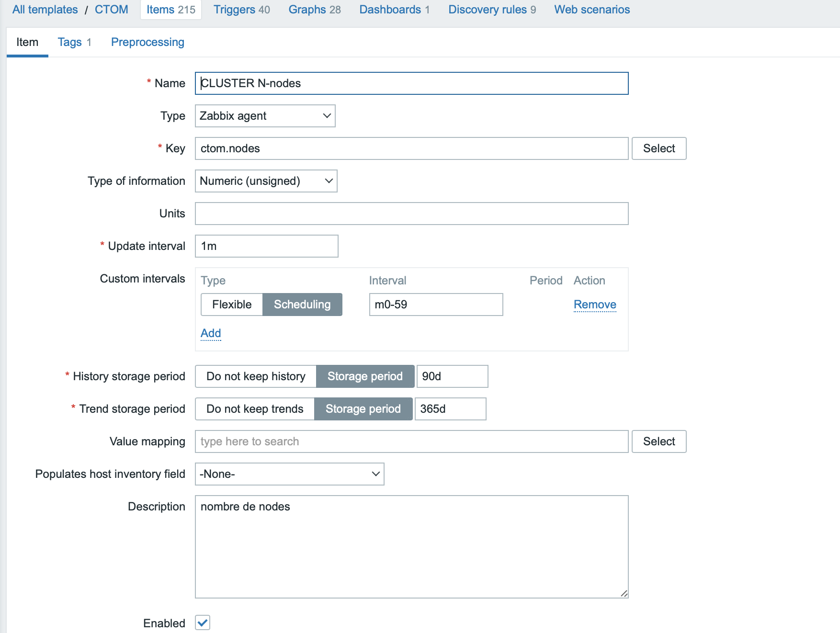Image resolution: width=840 pixels, height=633 pixels.
Task: Open the Type dropdown showing Zabbix agent
Action: tap(265, 116)
